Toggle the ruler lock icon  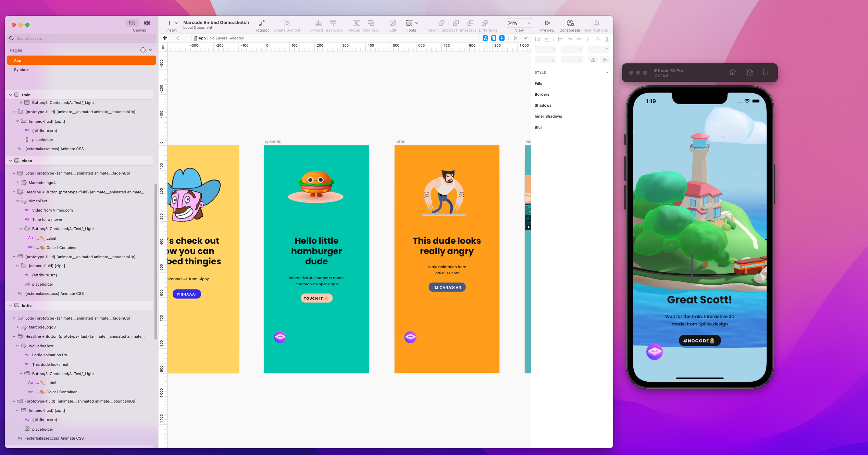click(x=163, y=47)
